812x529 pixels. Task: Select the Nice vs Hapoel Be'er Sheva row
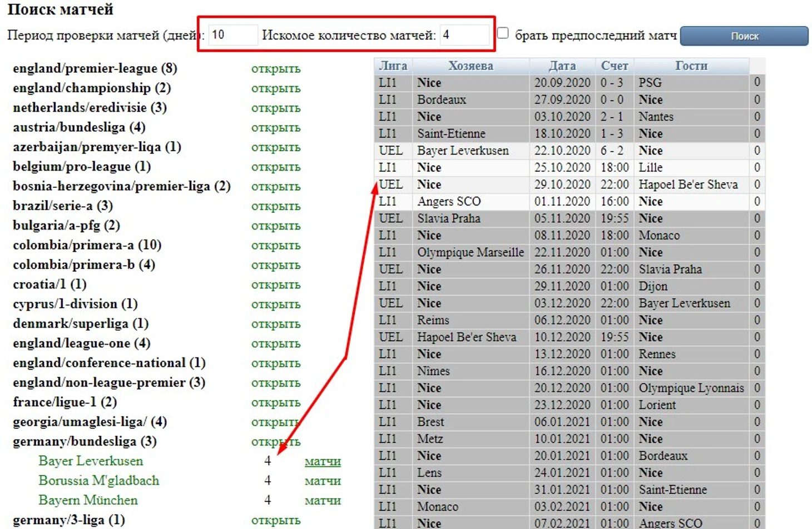point(570,184)
